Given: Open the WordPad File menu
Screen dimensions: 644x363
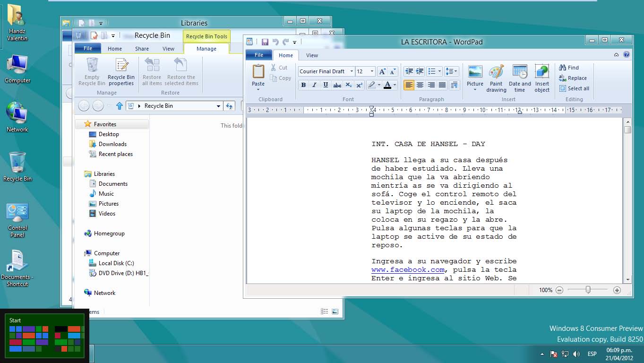Looking at the screenshot, I should pos(259,55).
